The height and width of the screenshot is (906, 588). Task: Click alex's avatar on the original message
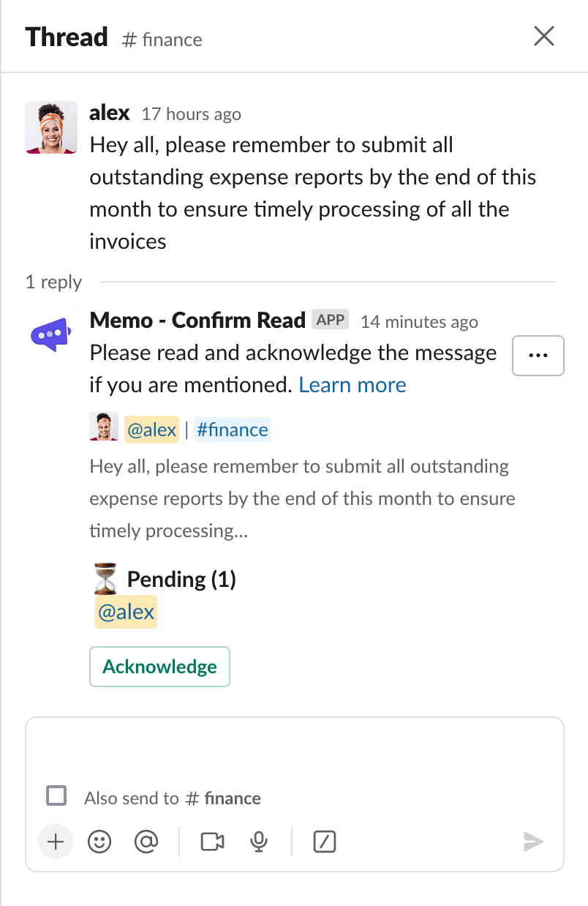pyautogui.click(x=51, y=127)
